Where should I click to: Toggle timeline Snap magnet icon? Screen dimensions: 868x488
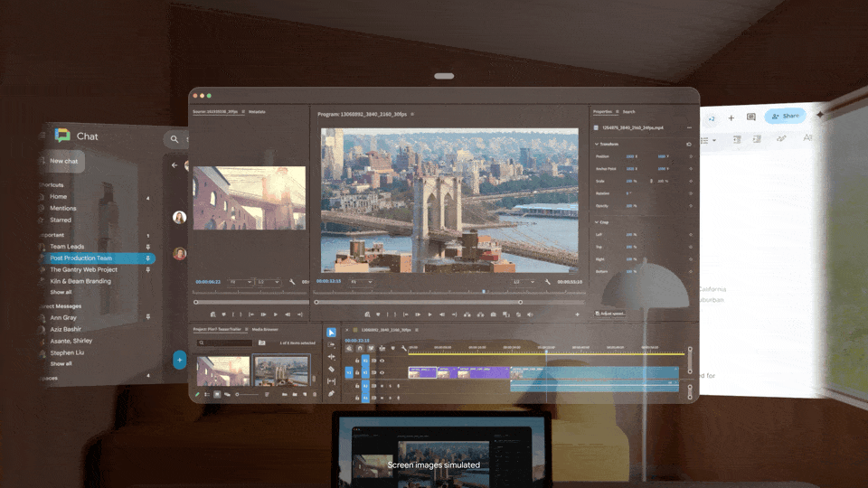[360, 348]
